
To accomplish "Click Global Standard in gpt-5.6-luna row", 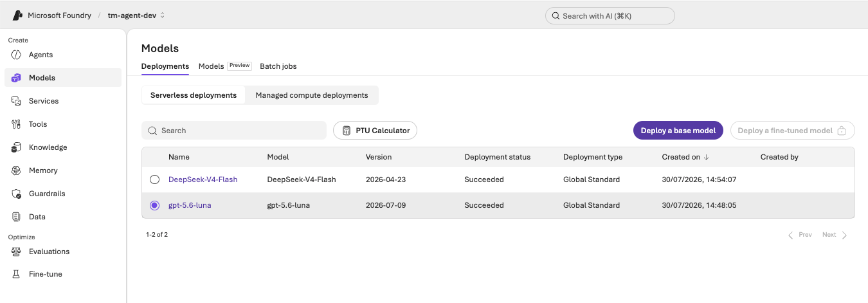I will (592, 205).
